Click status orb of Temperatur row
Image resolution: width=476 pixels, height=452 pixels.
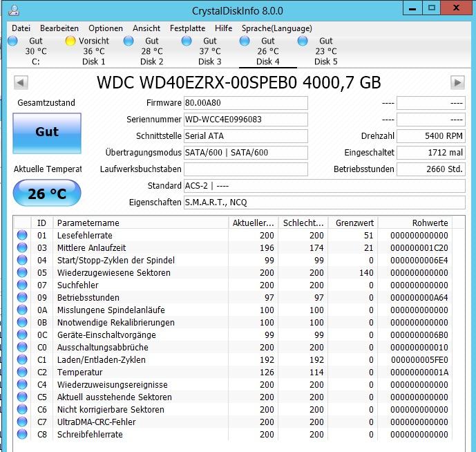click(22, 372)
